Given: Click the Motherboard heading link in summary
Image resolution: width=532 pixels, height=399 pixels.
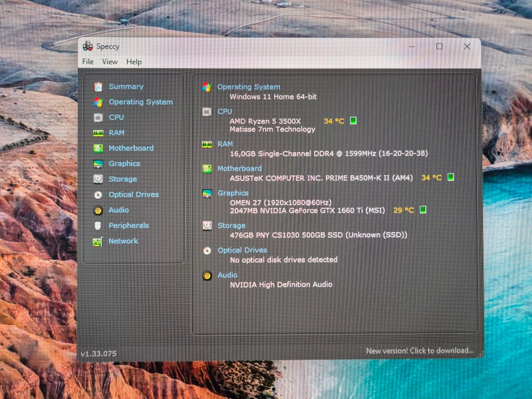Looking at the screenshot, I should [239, 168].
